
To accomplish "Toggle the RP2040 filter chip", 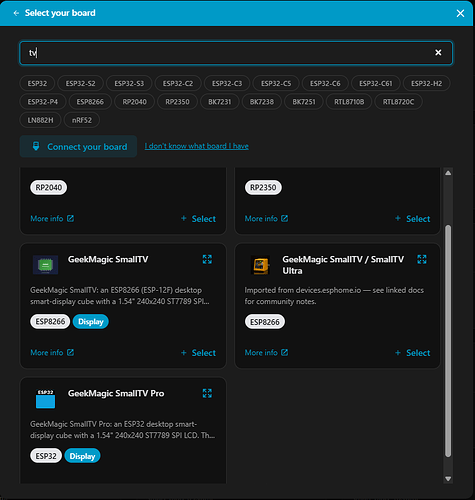I will pos(134,102).
